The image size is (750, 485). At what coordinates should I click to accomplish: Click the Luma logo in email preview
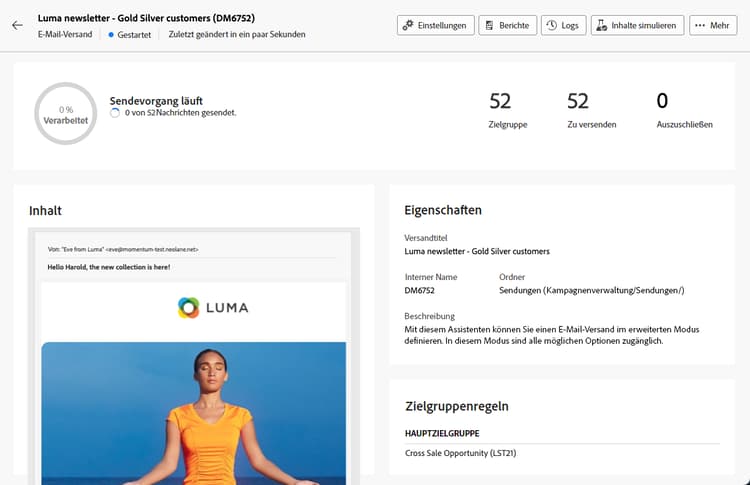(x=213, y=308)
